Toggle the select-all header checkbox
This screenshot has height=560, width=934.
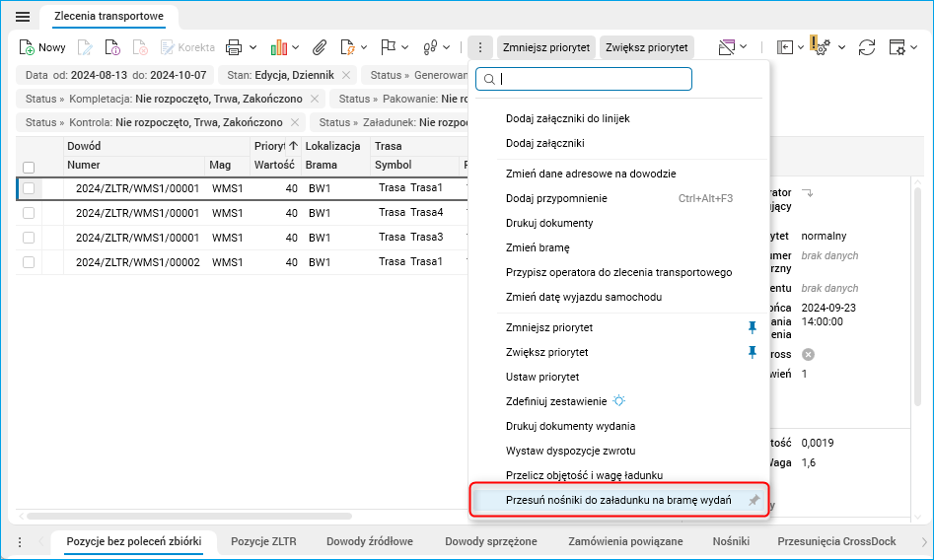(x=28, y=168)
